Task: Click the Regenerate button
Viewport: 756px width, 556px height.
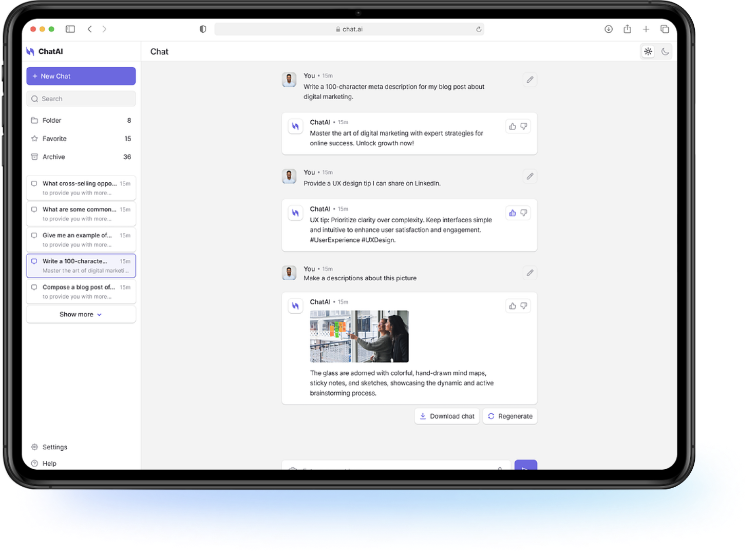Action: tap(510, 416)
